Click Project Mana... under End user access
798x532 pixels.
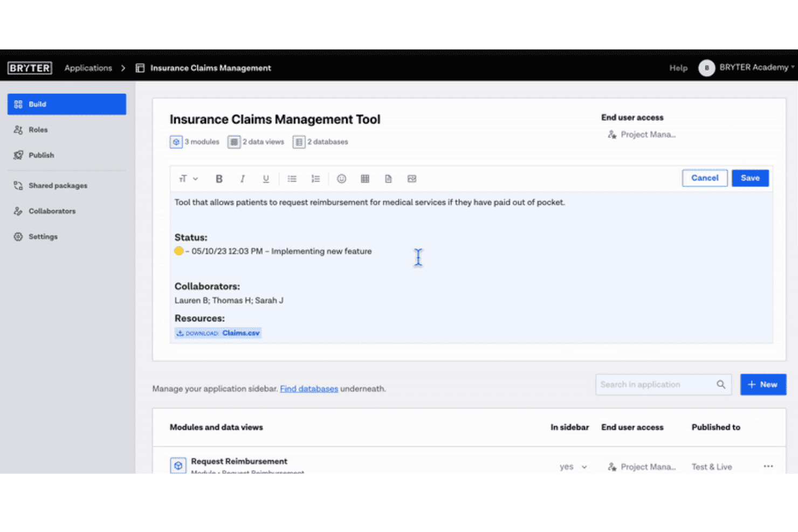pos(642,135)
